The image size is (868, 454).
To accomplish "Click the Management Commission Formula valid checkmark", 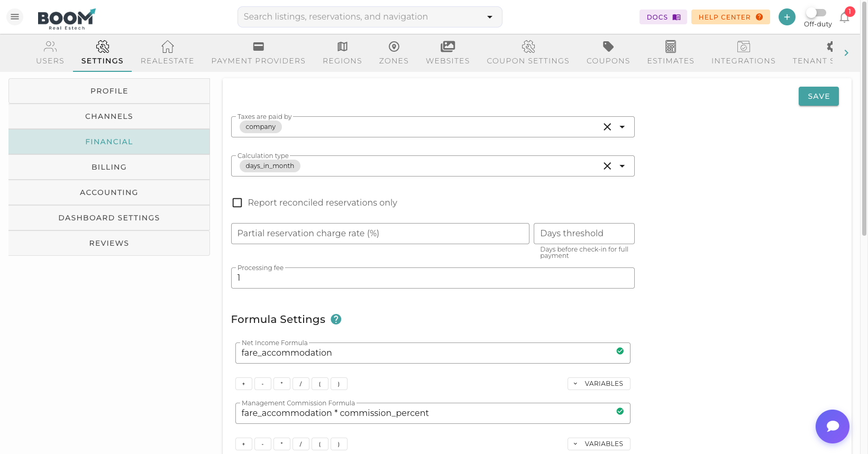I will [x=620, y=411].
